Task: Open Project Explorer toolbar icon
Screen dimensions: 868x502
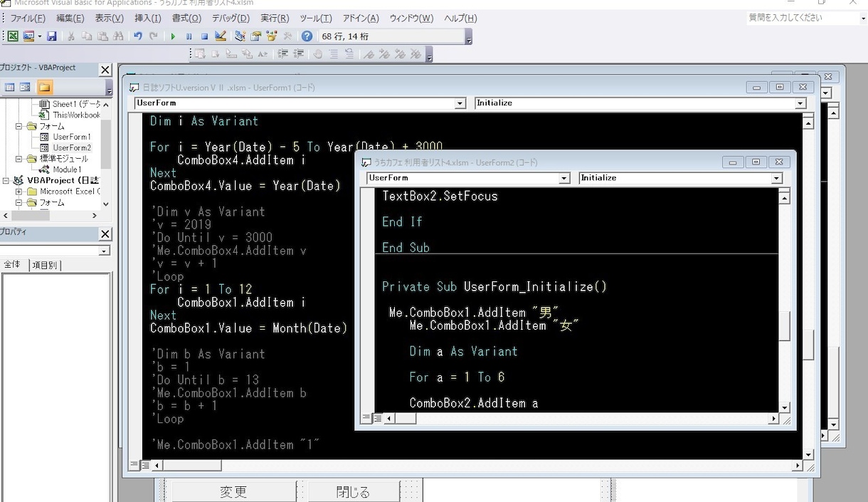Action: (240, 36)
